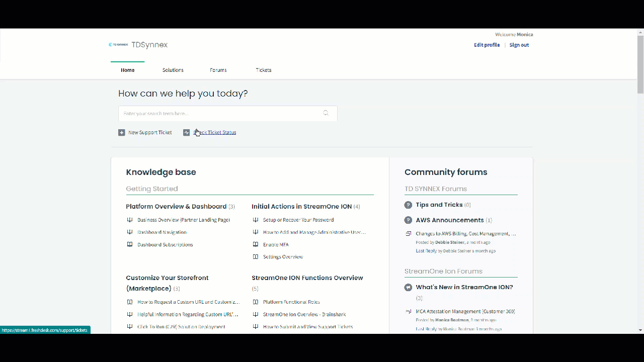Viewport: 644px width, 362px height.
Task: Click the pulse icon beside Check Ticket Status
Action: coord(186,133)
